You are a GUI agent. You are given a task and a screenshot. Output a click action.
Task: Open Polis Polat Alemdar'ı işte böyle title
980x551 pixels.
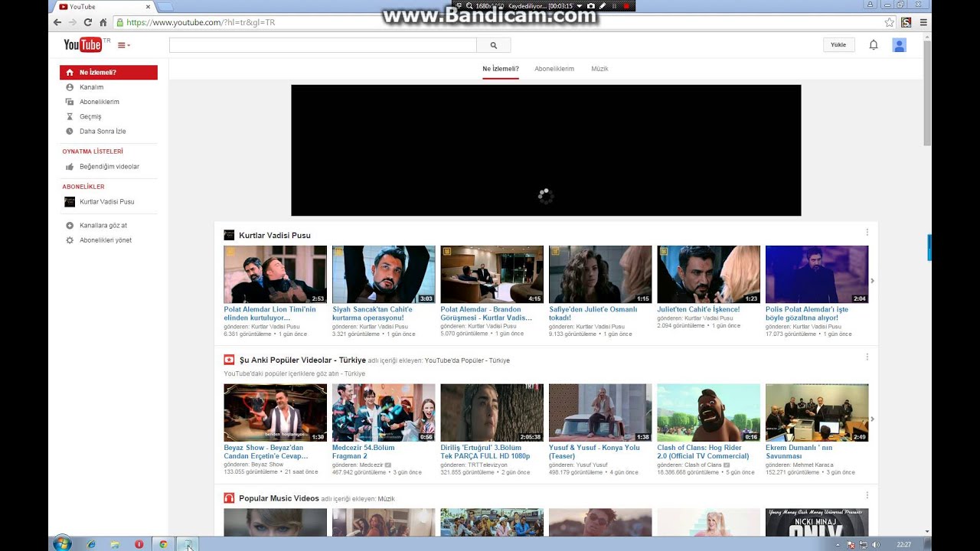[x=807, y=314]
